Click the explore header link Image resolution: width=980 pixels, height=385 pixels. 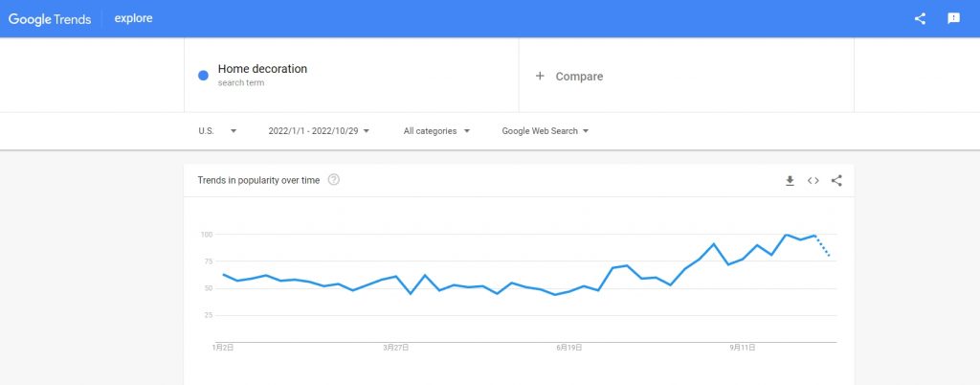(133, 18)
